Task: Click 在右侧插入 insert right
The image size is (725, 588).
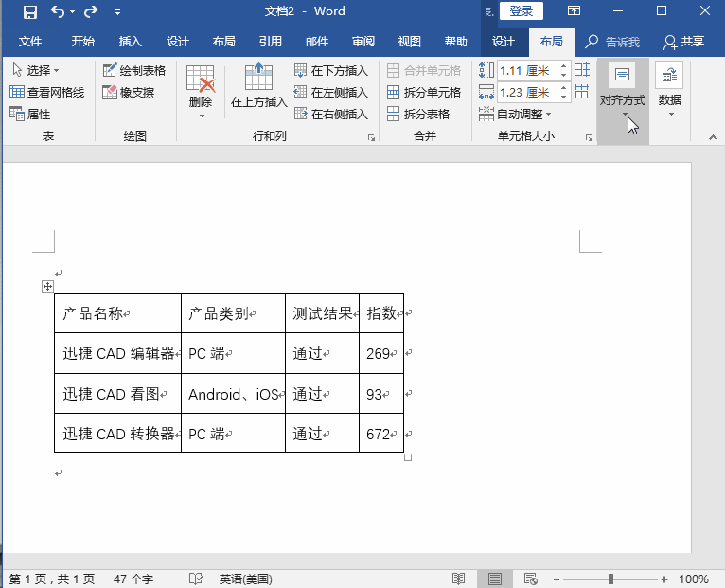Action: coord(331,114)
